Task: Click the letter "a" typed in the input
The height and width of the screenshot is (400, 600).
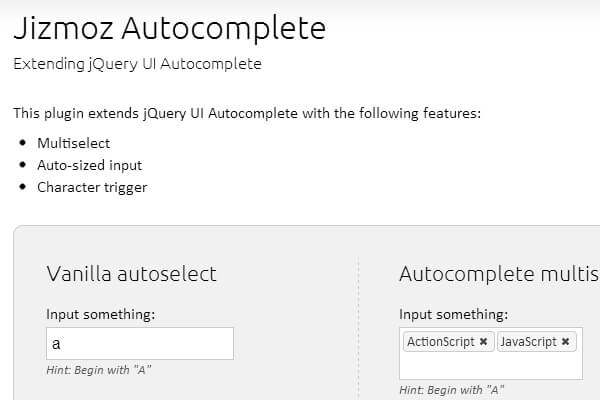Action: (57, 344)
